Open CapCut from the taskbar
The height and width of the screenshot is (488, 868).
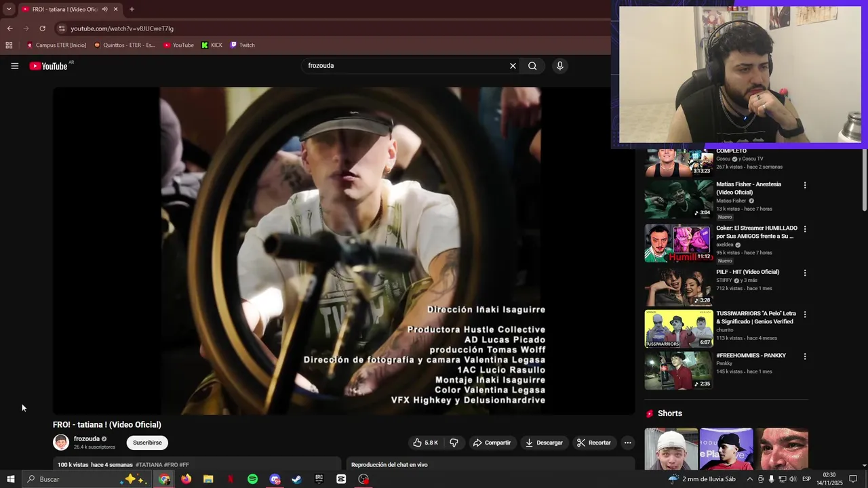[x=341, y=479]
